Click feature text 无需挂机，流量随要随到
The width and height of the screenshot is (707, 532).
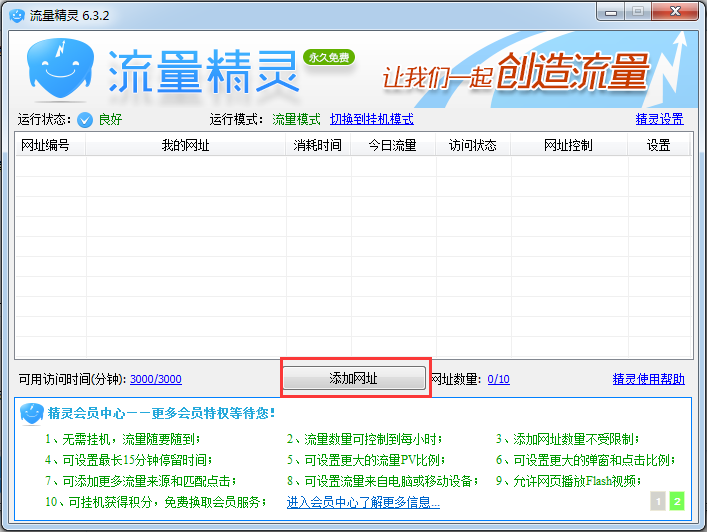coord(129,439)
